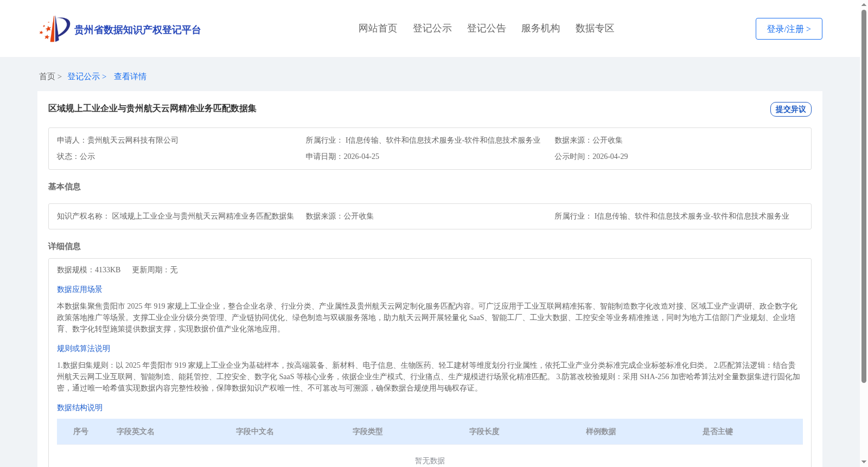Open 网站首页 in the top navigation
This screenshot has width=868, height=467.
click(378, 28)
